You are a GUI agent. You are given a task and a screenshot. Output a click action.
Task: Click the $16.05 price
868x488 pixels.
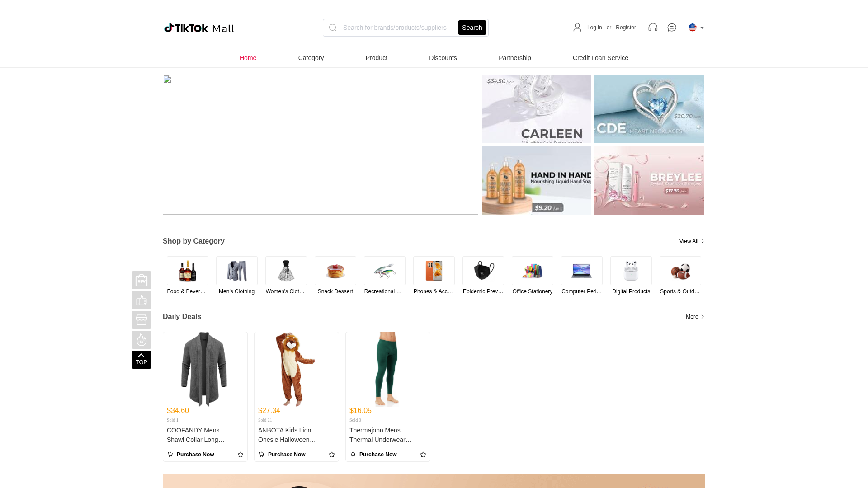360,411
